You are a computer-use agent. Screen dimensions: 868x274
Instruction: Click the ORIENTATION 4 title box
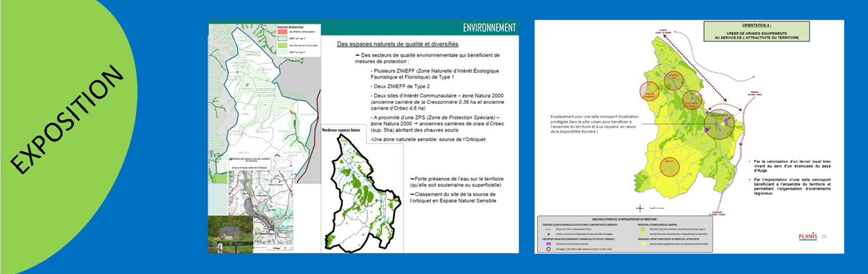click(x=756, y=31)
